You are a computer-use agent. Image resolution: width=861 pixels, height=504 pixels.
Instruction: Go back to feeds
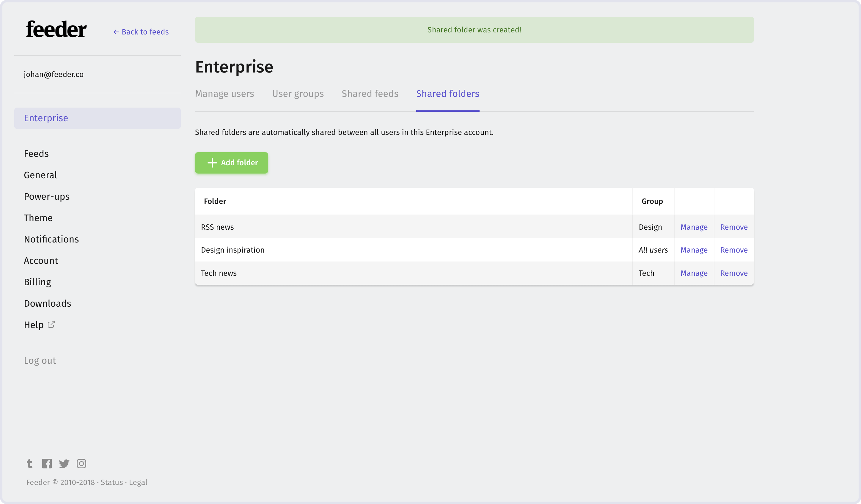pos(141,32)
